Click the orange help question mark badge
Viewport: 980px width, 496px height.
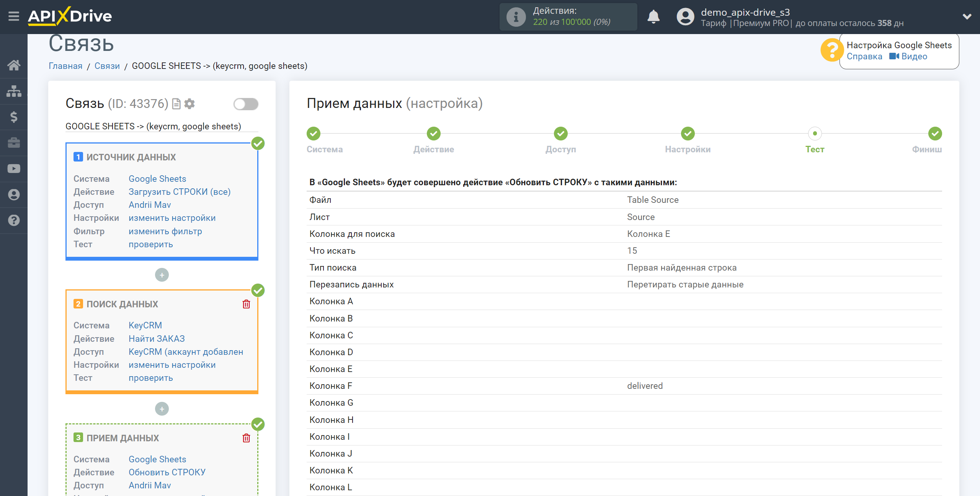click(x=831, y=50)
